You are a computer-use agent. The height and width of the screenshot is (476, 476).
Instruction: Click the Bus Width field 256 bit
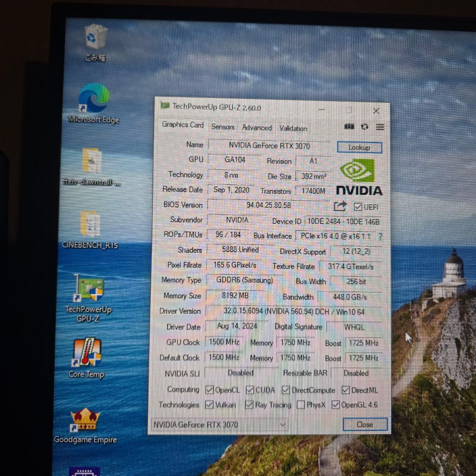tap(356, 281)
